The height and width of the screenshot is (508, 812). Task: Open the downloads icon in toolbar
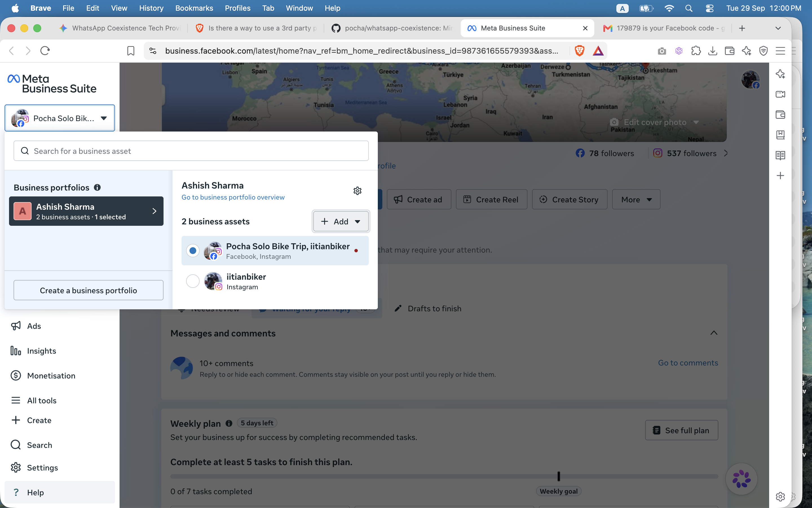point(713,51)
